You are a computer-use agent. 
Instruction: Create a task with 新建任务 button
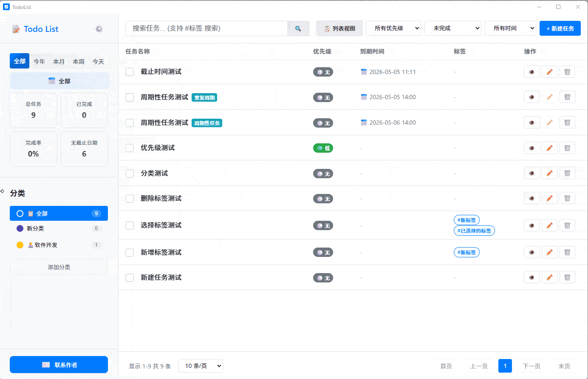(x=560, y=28)
